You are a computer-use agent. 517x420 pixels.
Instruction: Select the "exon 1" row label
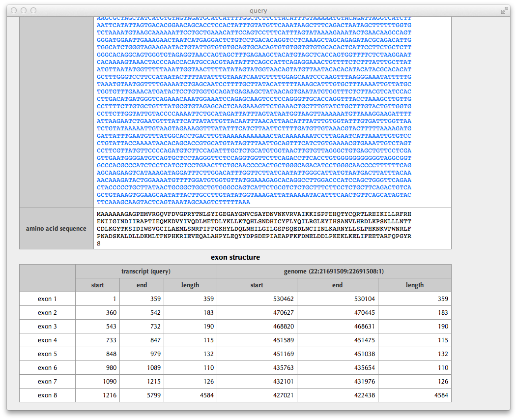(47, 299)
